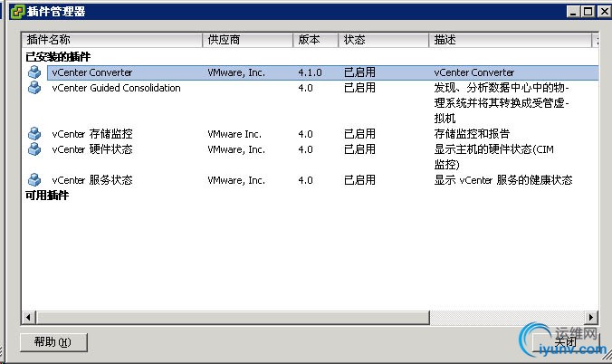Click the 可用插件 group heading
612x364 pixels.
(47, 196)
